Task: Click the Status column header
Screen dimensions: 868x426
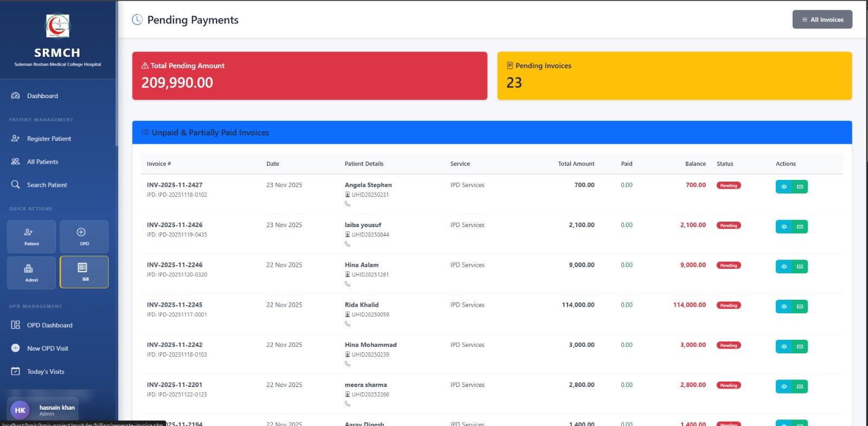Action: pyautogui.click(x=725, y=164)
